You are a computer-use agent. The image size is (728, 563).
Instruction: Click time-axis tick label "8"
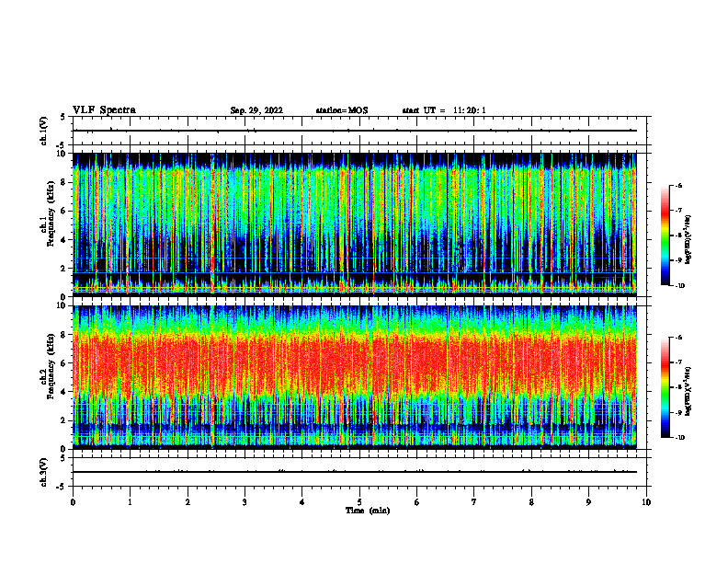531,502
